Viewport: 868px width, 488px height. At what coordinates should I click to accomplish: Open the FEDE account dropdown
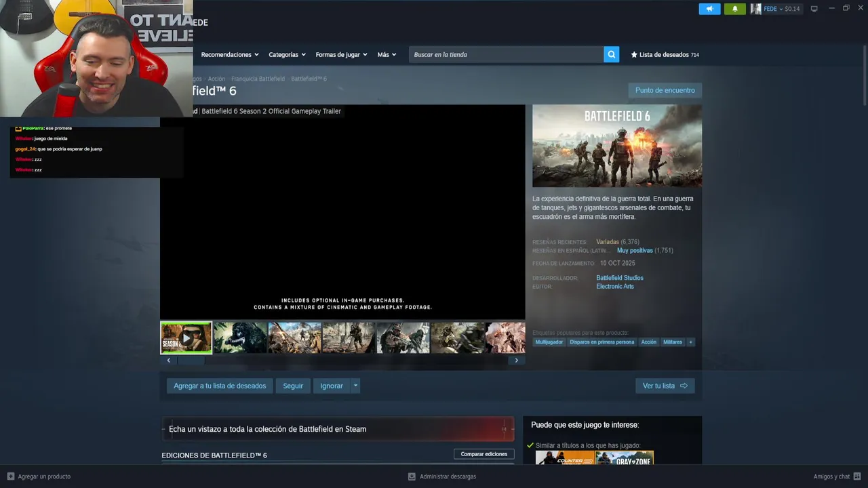click(773, 9)
